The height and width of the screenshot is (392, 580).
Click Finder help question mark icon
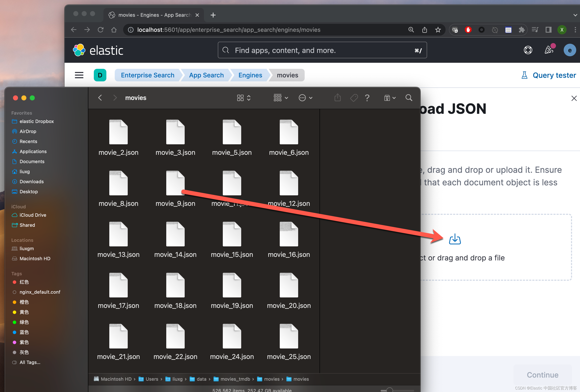367,97
